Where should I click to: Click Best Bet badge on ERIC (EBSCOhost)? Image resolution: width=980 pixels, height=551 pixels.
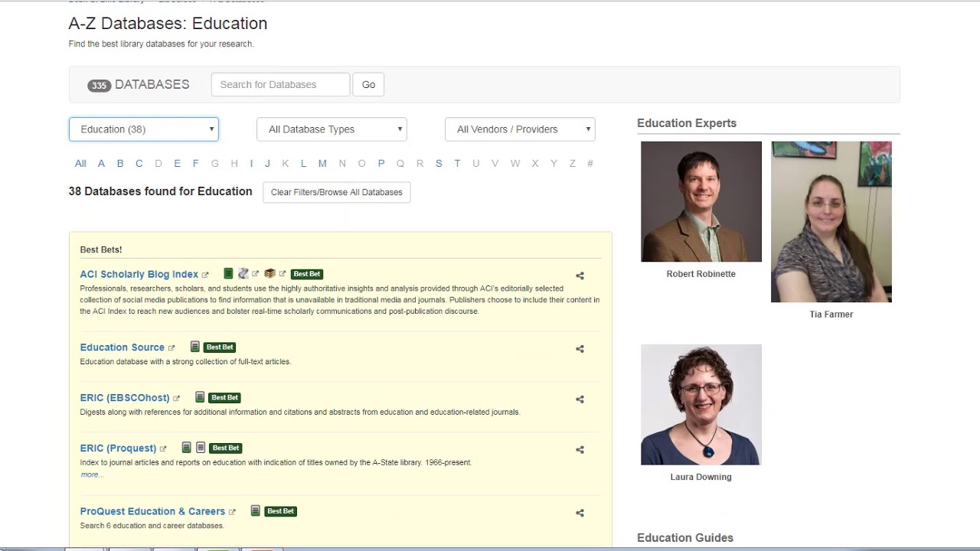224,398
